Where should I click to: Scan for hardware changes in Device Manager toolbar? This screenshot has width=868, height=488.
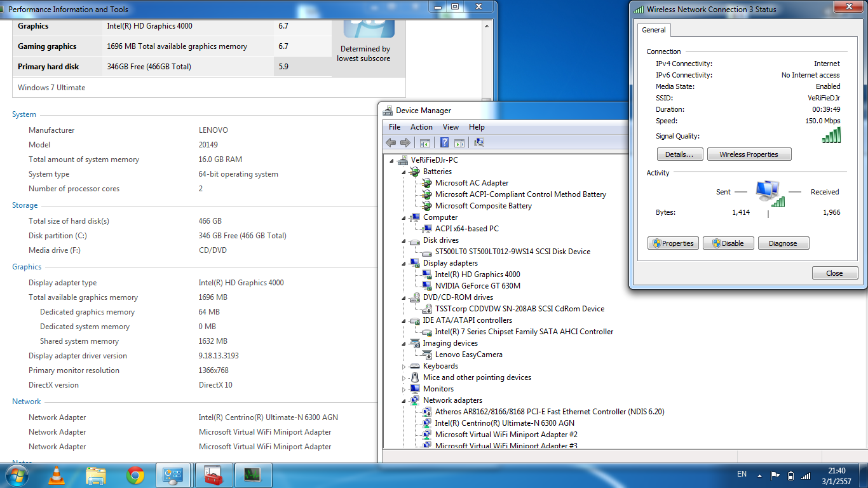(479, 143)
